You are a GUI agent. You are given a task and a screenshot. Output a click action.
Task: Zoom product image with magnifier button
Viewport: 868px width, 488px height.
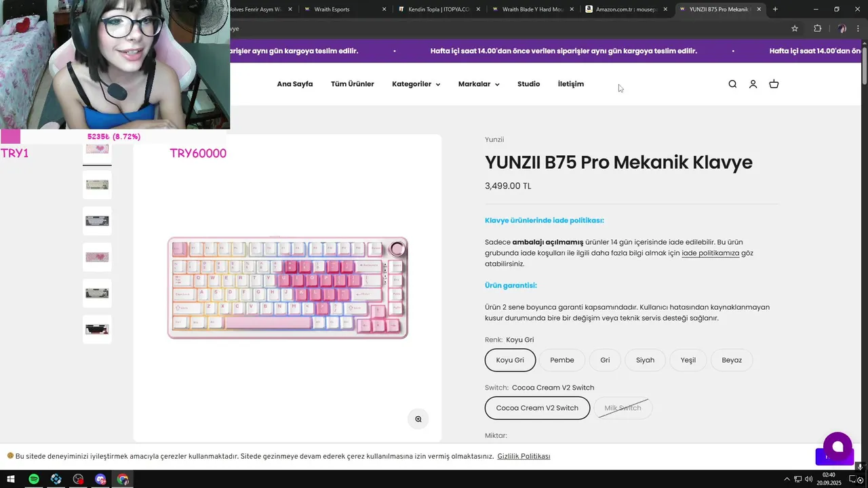[x=418, y=419]
